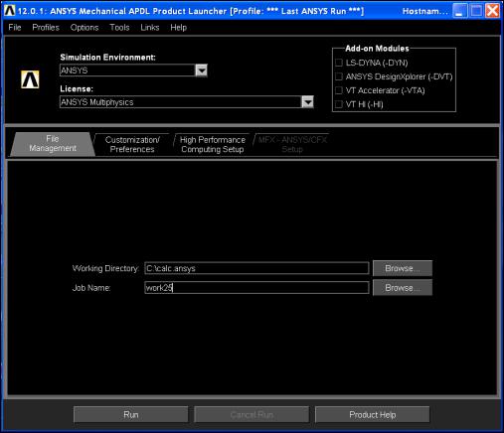
Task: Open the Simulation Environment dropdown arrow
Action: tap(201, 71)
